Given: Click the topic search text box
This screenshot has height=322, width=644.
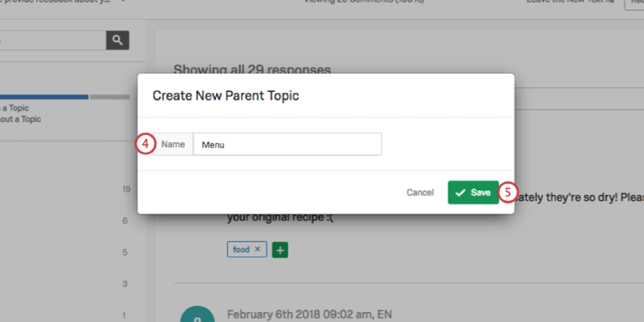Looking at the screenshot, I should pos(53,40).
